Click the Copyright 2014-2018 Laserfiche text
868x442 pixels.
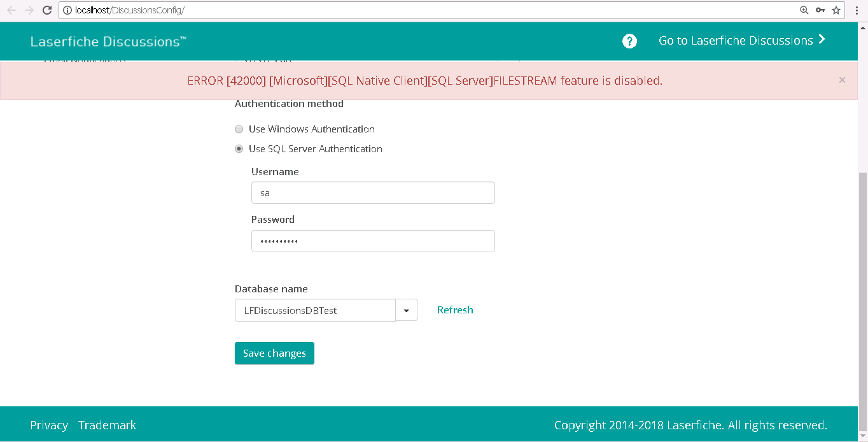pos(690,425)
